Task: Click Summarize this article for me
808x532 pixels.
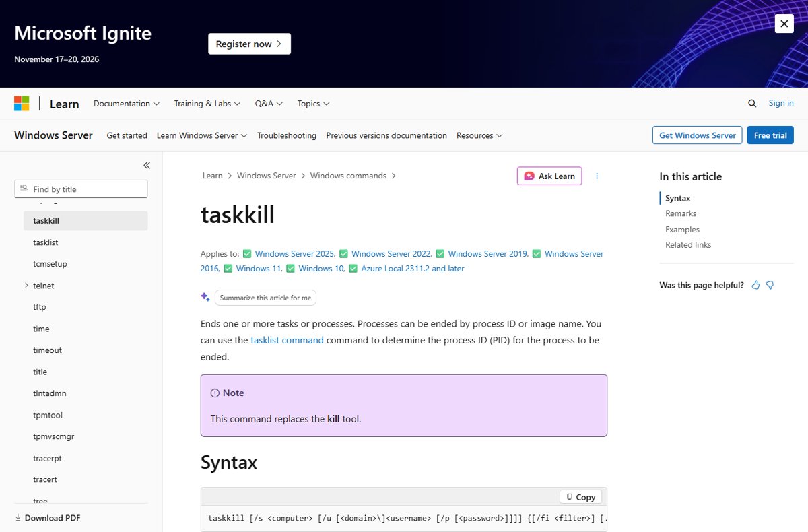Action: 265,298
